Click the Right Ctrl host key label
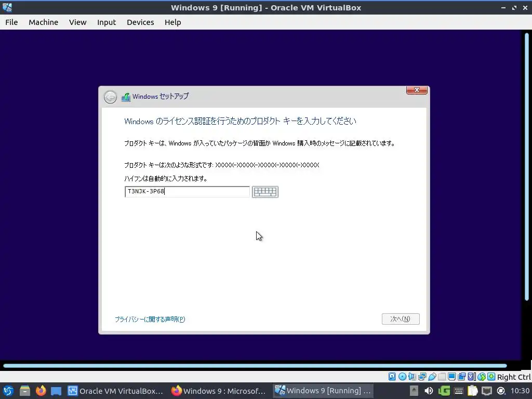The height and width of the screenshot is (399, 532). click(514, 377)
